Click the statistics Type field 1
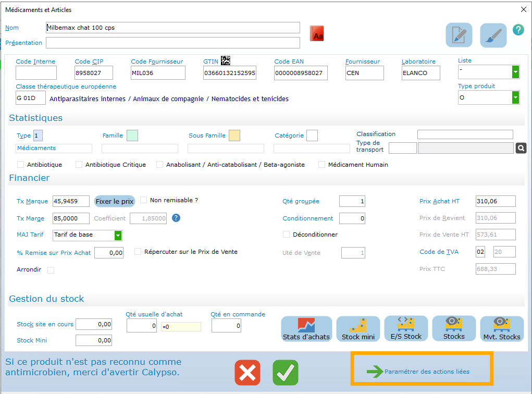532x394 pixels. [38, 136]
